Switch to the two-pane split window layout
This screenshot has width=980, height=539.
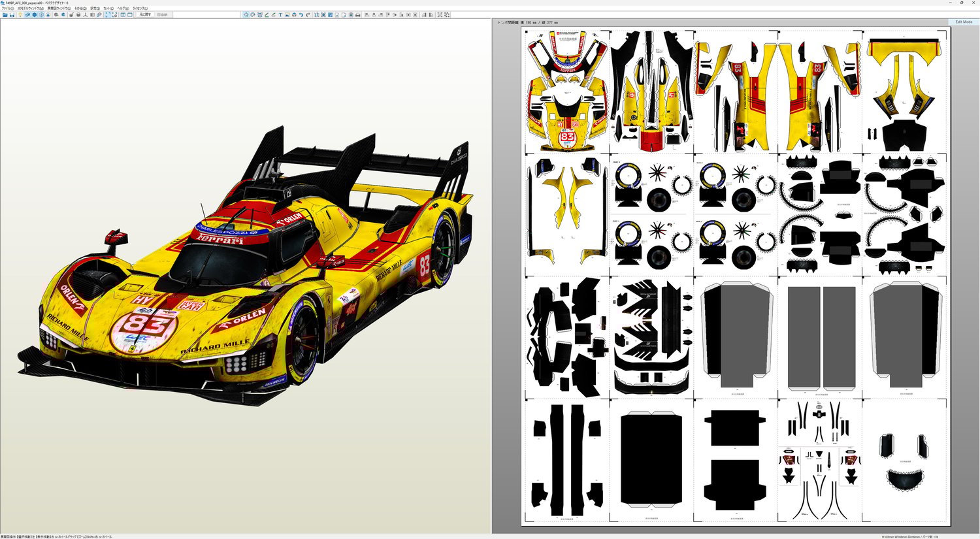123,15
